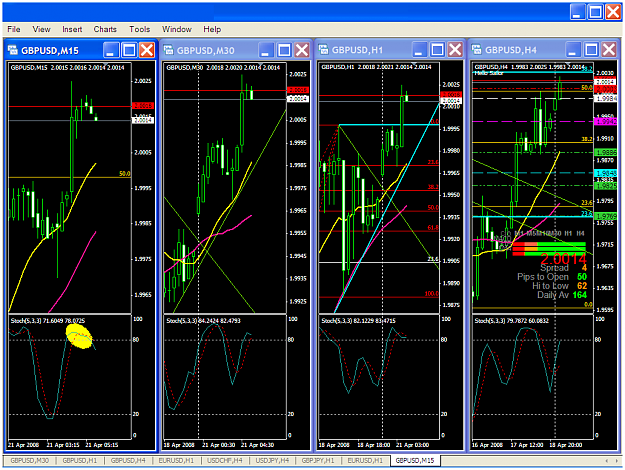Screen dimensions: 625x470
Task: Open the View menu
Action: tap(41, 29)
